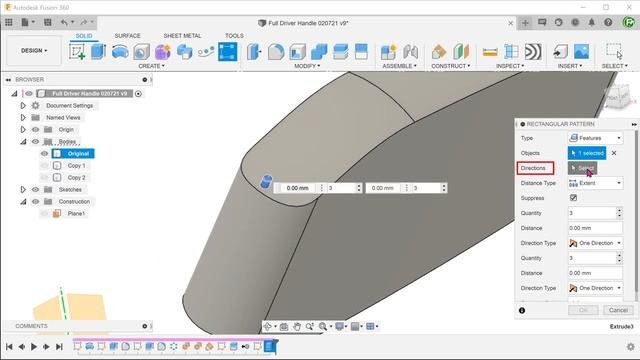This screenshot has width=640, height=360.
Task: Toggle the Suppress checkbox
Action: (573, 198)
